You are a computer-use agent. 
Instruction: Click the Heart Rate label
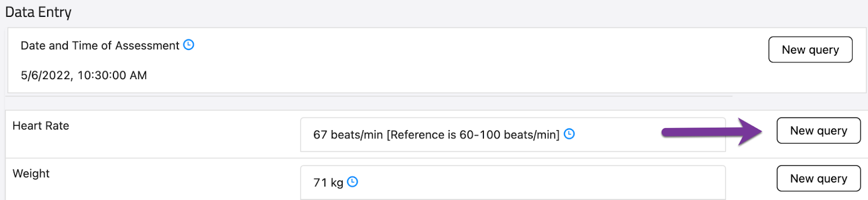coord(41,126)
